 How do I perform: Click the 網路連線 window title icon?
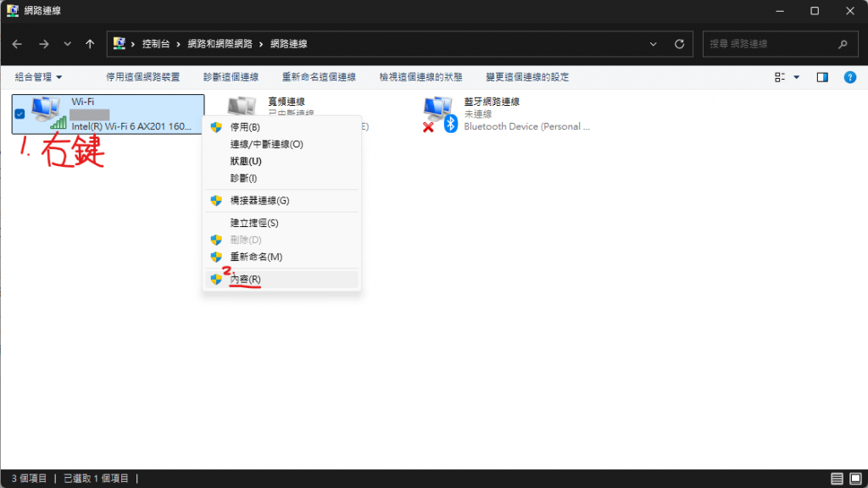point(12,10)
